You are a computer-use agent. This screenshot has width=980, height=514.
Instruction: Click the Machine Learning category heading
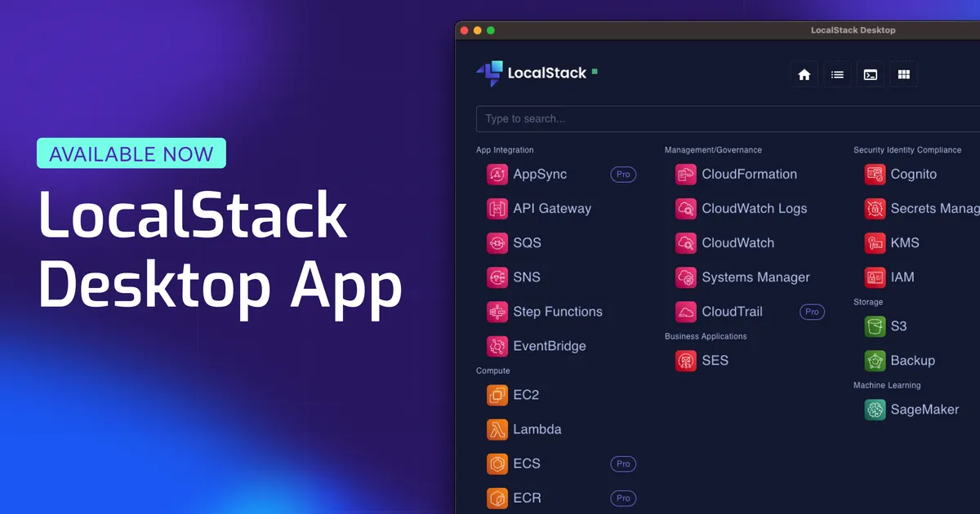(887, 385)
